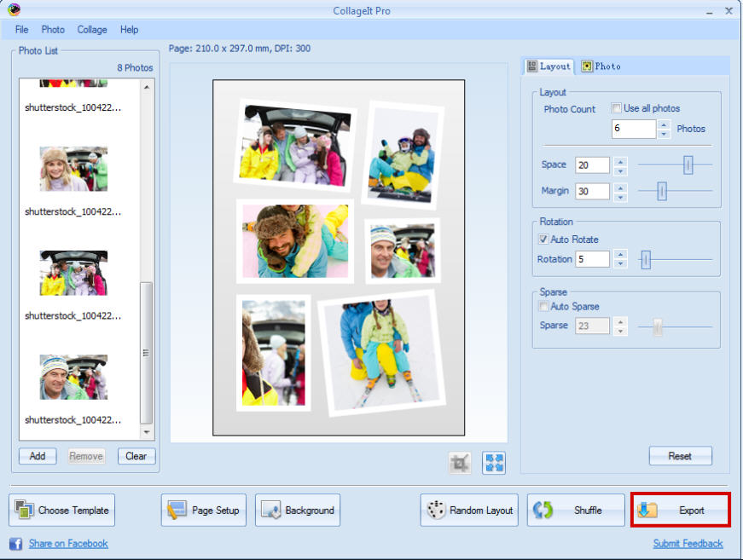Decrease the Space value with down arrow
743x560 pixels.
click(620, 170)
